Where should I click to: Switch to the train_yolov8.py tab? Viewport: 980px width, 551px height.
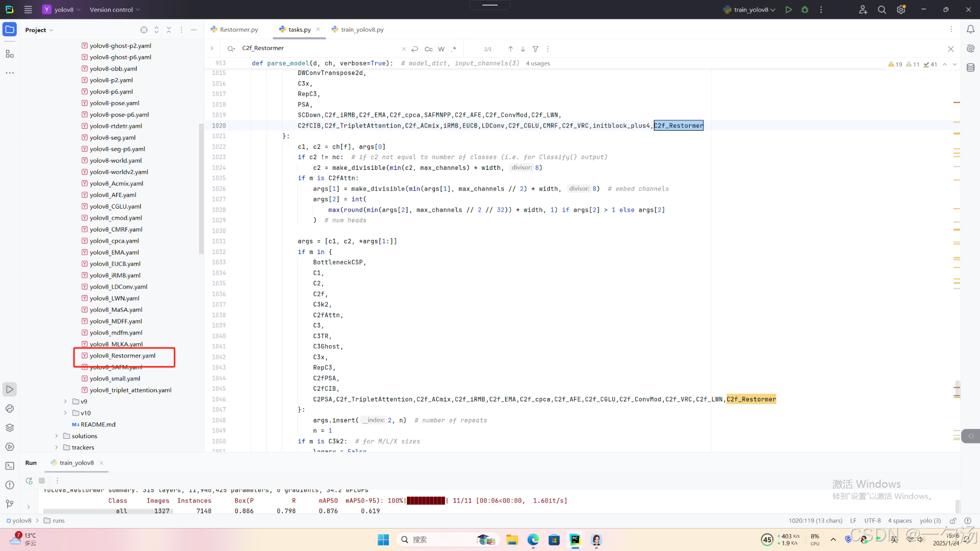pos(362,30)
